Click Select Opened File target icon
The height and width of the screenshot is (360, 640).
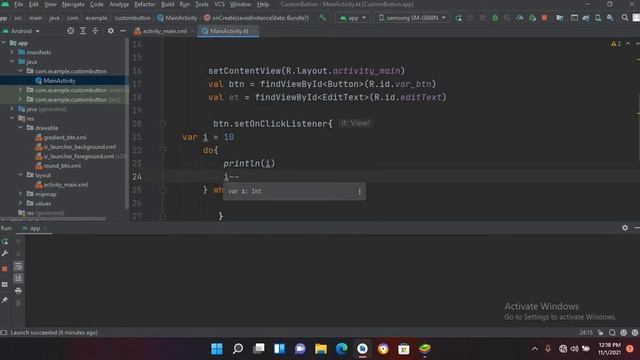tap(70, 31)
